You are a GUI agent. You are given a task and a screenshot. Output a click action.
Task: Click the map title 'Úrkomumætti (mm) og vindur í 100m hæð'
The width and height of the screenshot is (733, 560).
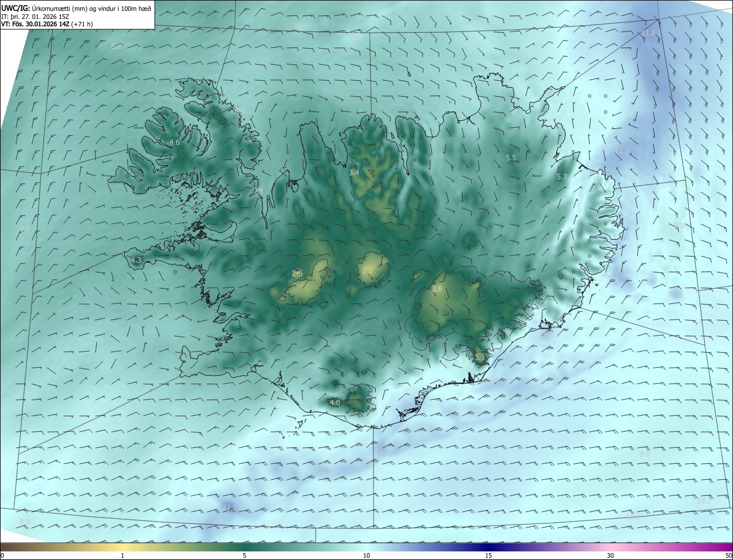coord(91,8)
